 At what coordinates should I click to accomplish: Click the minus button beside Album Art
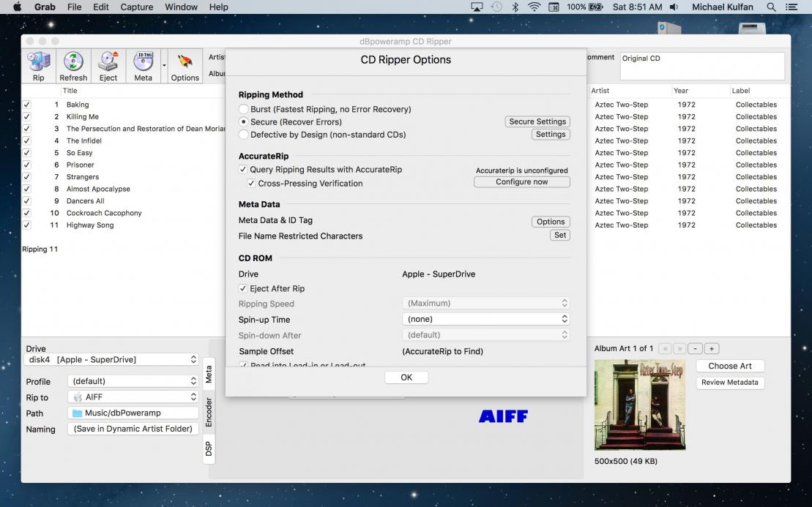click(x=696, y=349)
